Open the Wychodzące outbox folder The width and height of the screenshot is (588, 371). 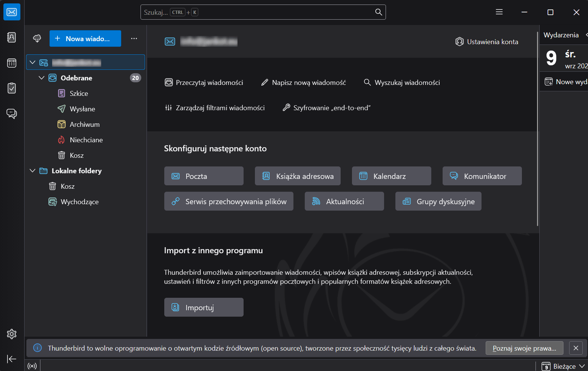pyautogui.click(x=86, y=202)
